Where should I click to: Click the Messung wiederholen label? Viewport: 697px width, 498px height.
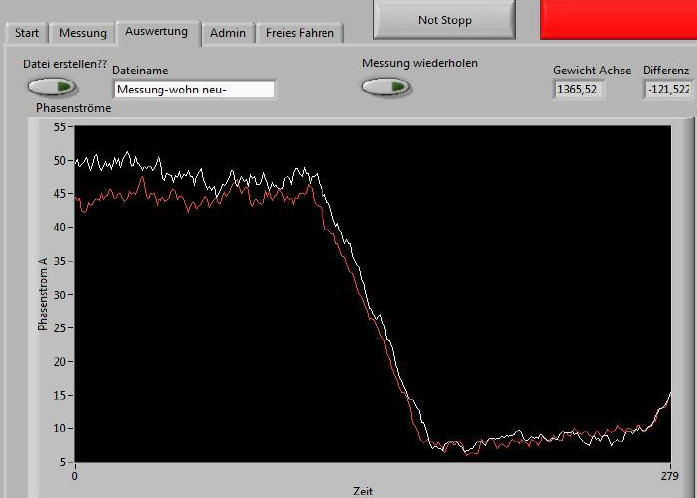point(420,63)
